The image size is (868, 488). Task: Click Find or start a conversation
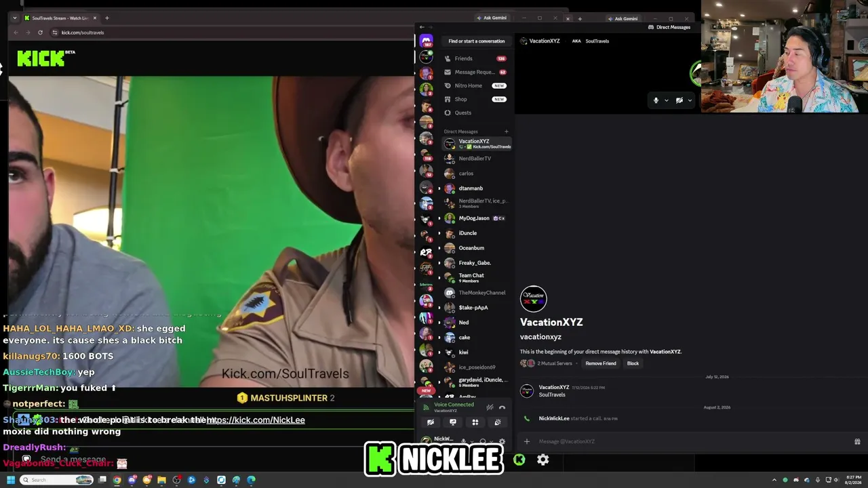pyautogui.click(x=476, y=41)
